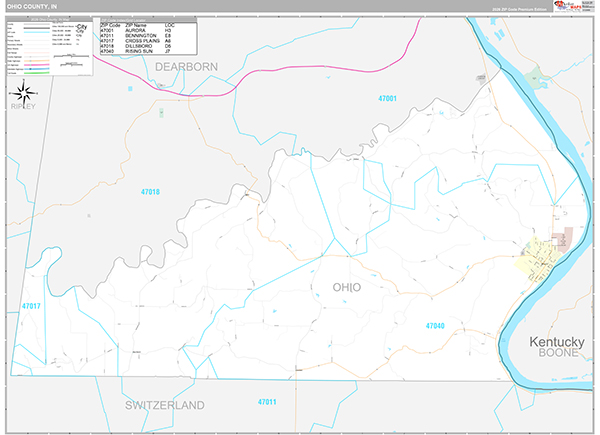This screenshot has width=600, height=435.
Task: Select the 47017 ZIP label on the map
Action: point(31,306)
